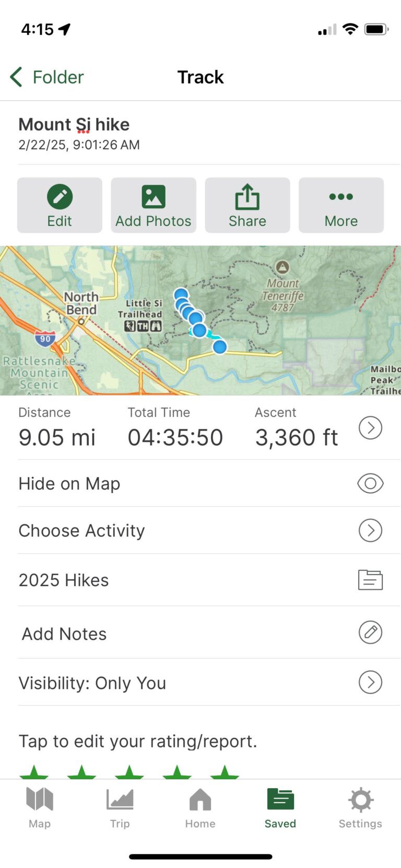Select the fifth green rating star

tap(225, 772)
